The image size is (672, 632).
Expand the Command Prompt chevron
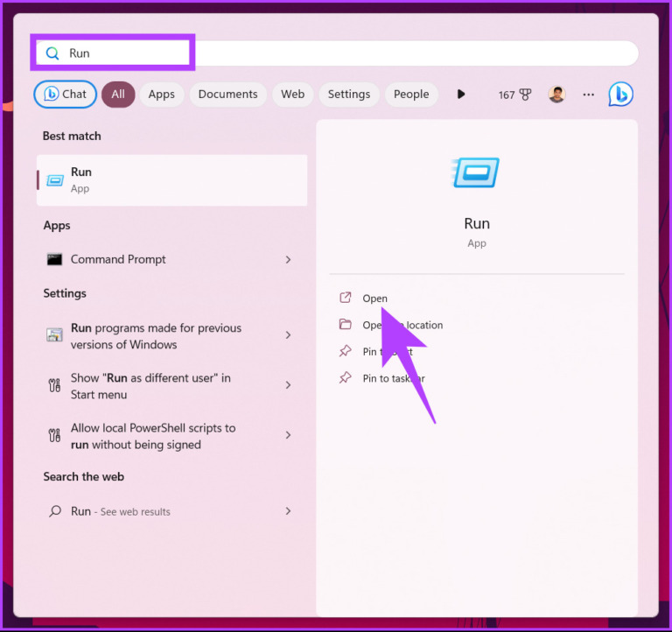tap(288, 259)
